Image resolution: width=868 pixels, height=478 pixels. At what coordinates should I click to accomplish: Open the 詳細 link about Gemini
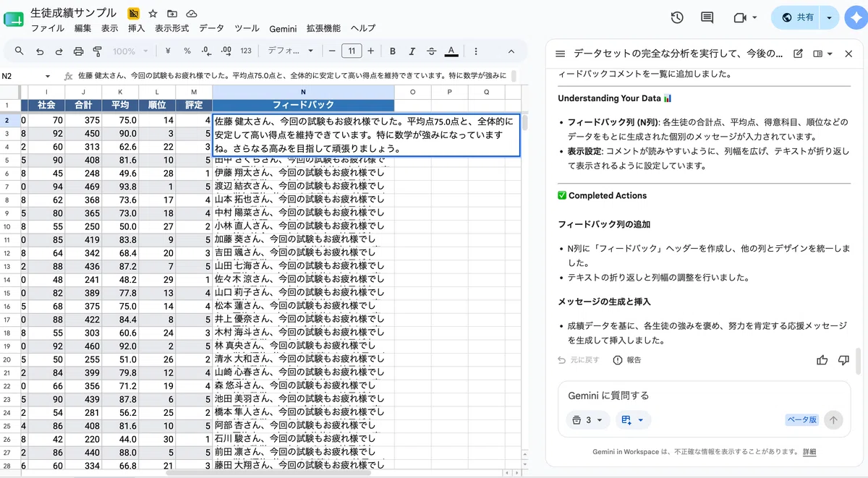pos(809,452)
